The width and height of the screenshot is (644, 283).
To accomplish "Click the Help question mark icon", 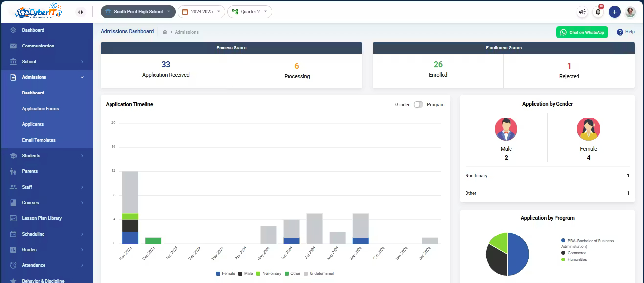I will coord(620,32).
